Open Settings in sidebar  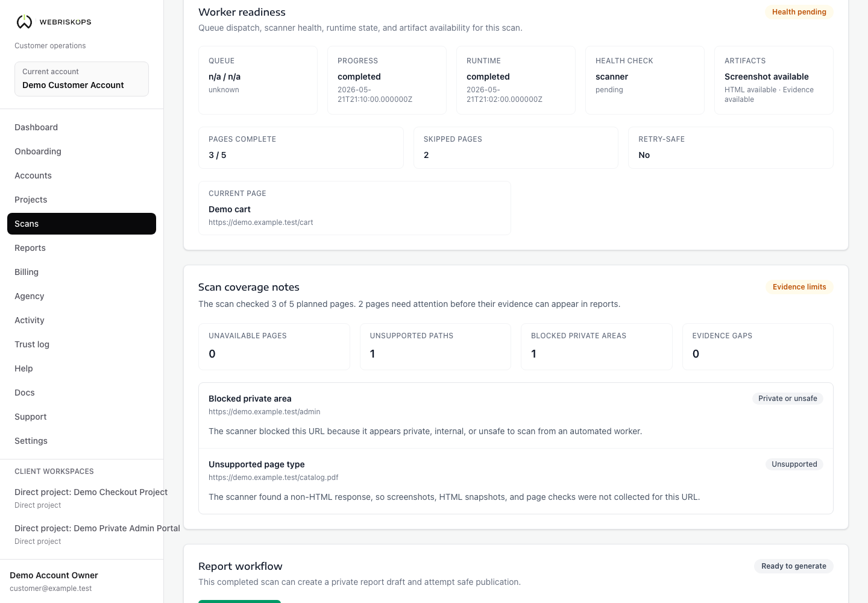[81, 441]
